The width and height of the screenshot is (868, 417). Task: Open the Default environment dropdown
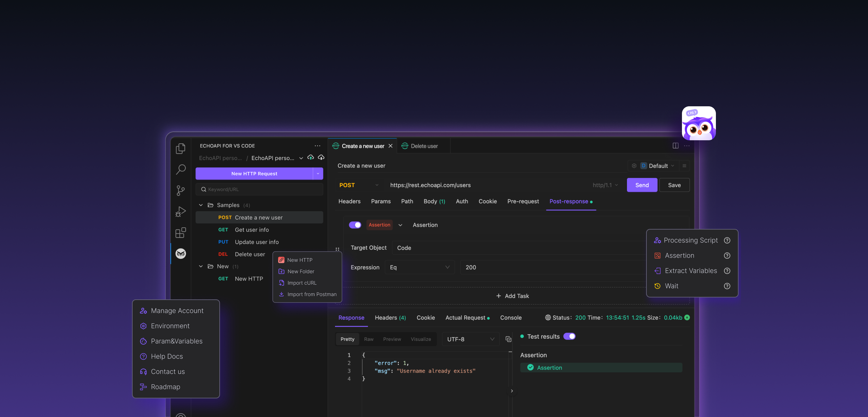coord(657,165)
